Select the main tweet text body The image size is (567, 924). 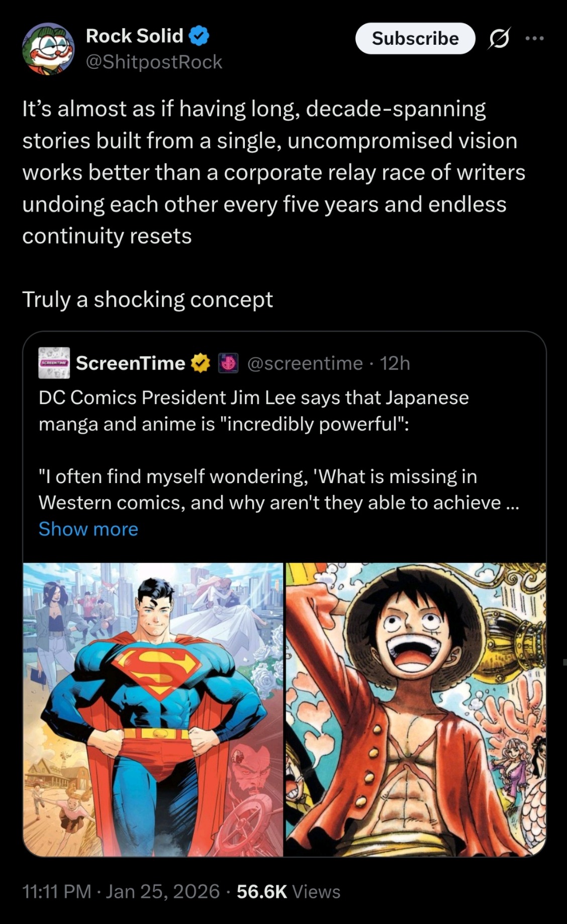pyautogui.click(x=274, y=204)
